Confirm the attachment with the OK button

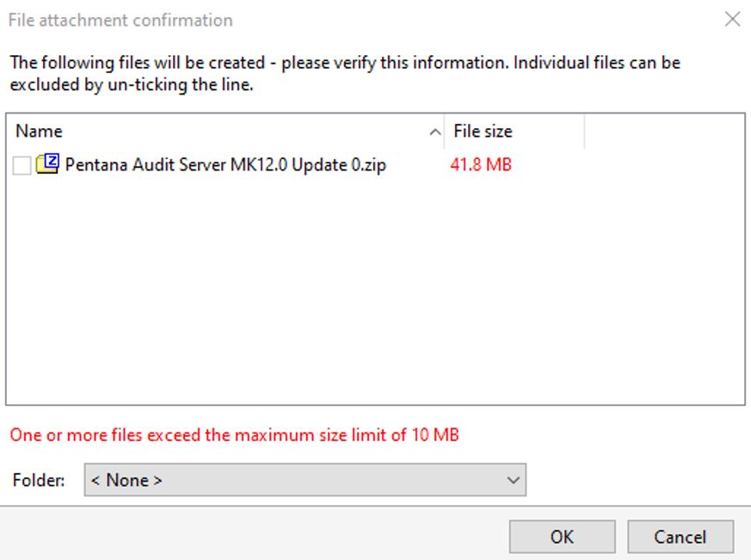563,537
